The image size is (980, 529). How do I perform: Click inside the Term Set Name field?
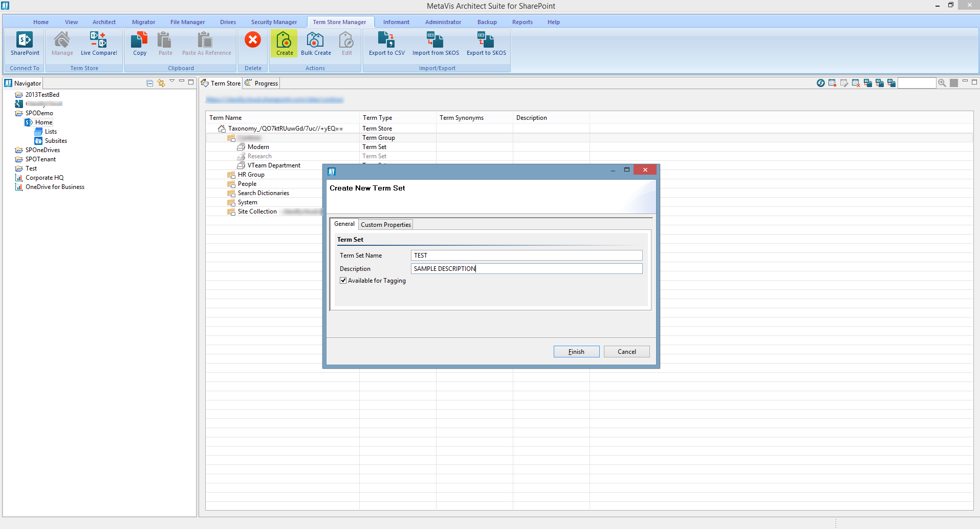pyautogui.click(x=526, y=255)
